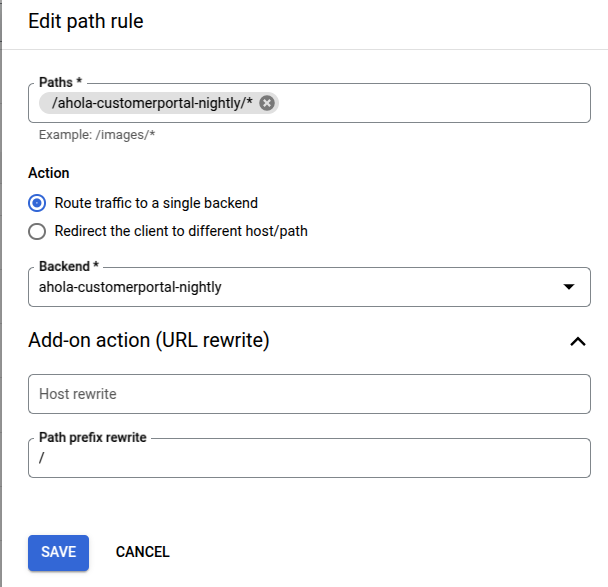The width and height of the screenshot is (608, 587).
Task: Click the Add-on action (URL rewrite) heading
Action: [x=149, y=340]
